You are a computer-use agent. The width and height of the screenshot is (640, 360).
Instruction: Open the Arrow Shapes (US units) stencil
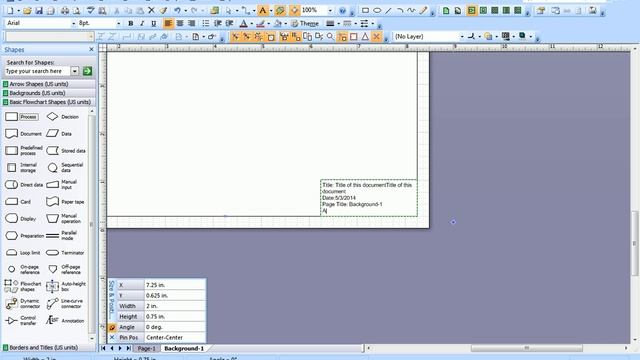point(49,84)
